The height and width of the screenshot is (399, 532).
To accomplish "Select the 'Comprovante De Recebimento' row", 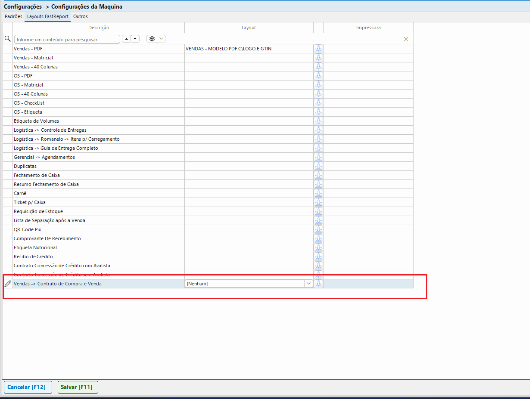I will [x=208, y=238].
